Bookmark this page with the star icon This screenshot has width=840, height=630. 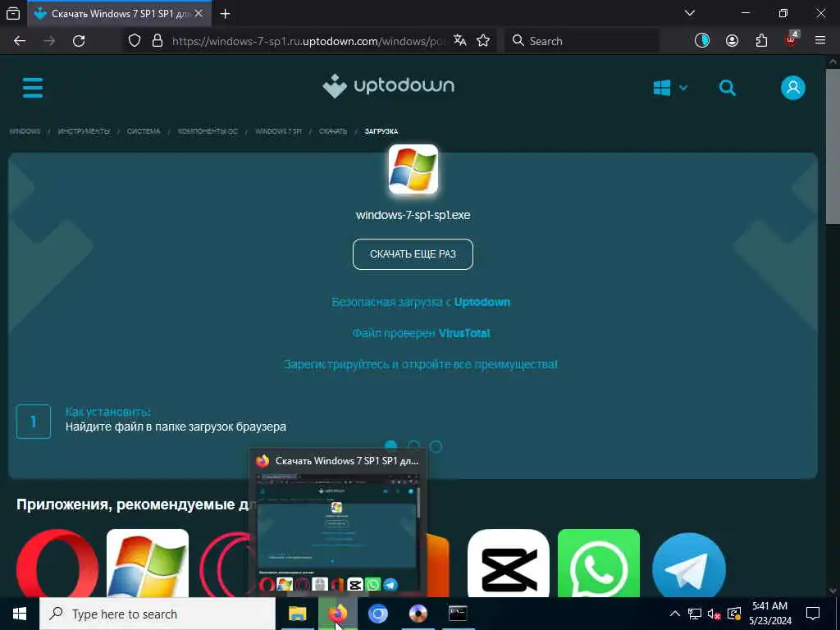point(483,41)
